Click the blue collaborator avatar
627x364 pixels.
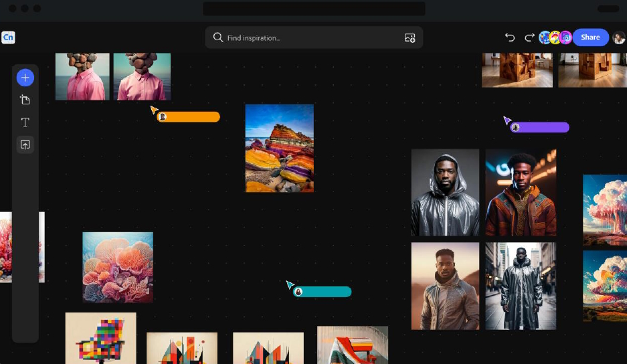pos(545,37)
